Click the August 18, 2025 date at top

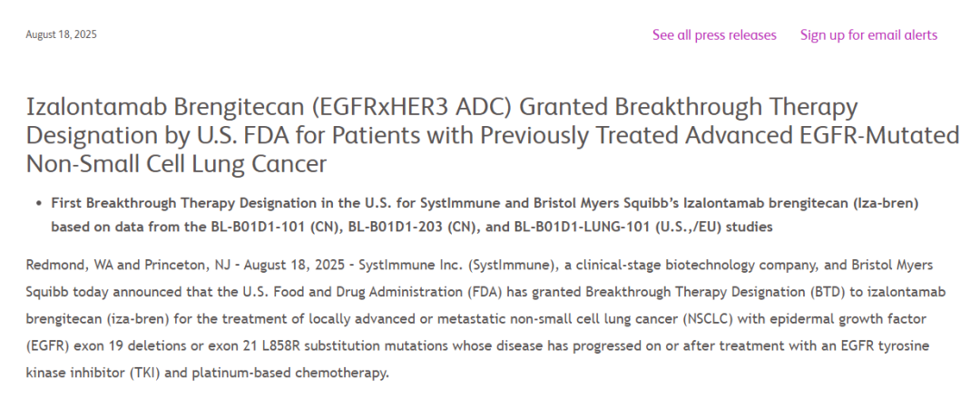[x=62, y=35]
